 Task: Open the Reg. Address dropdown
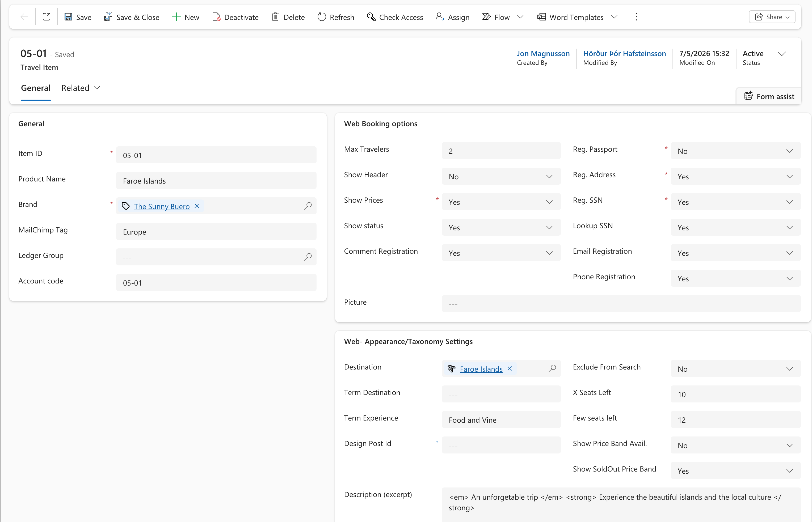point(735,177)
